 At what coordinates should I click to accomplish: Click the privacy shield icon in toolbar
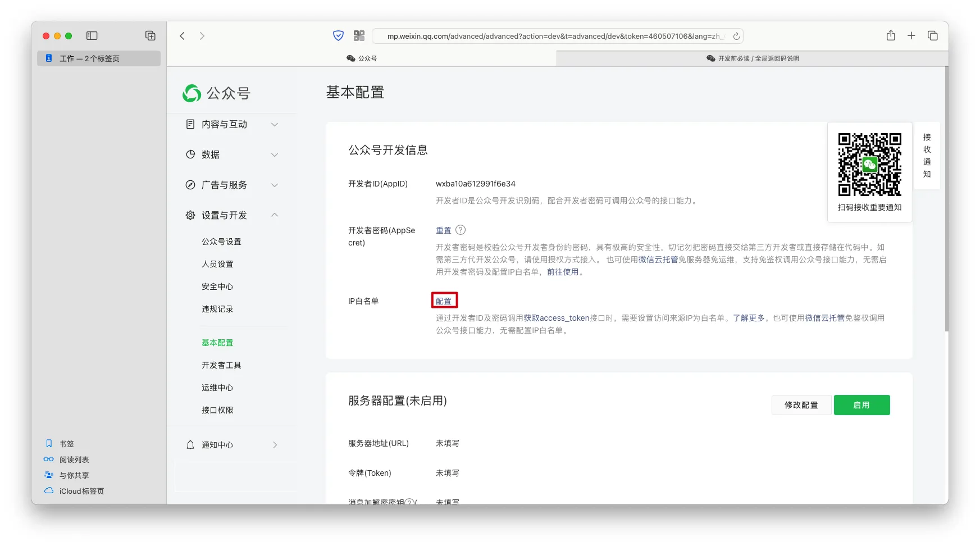click(x=338, y=36)
